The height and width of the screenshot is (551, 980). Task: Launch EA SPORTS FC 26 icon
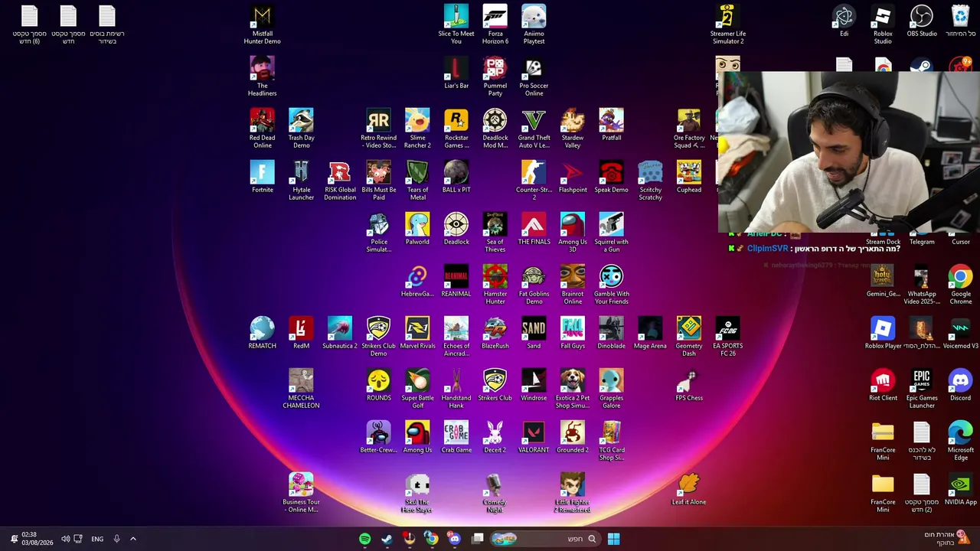[727, 337]
